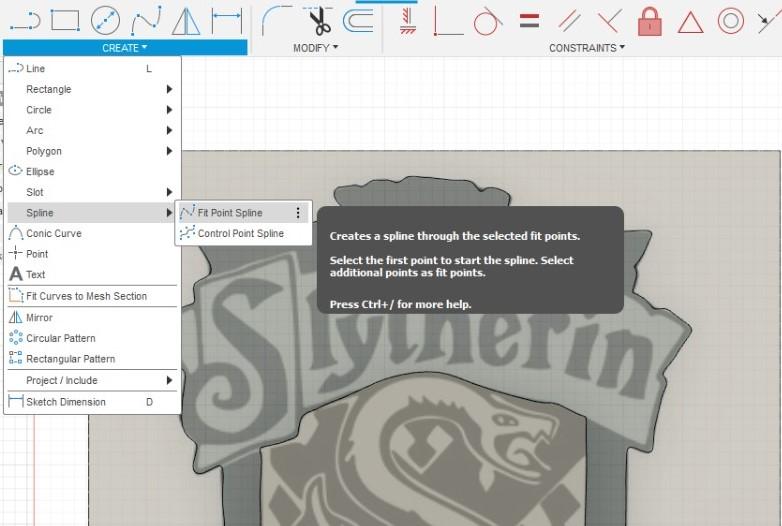
Task: Expand the Rectangle submenu
Action: (92, 89)
